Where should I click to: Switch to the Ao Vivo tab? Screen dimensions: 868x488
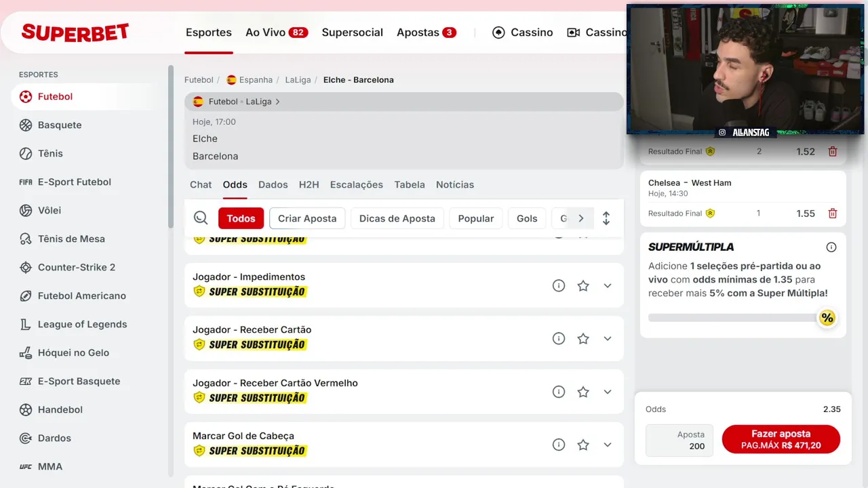pos(277,33)
